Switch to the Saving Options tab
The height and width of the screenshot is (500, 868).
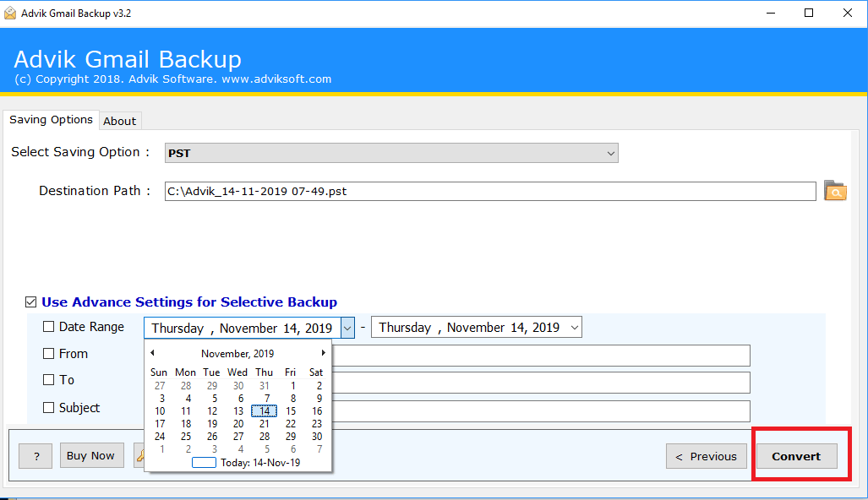coord(51,119)
